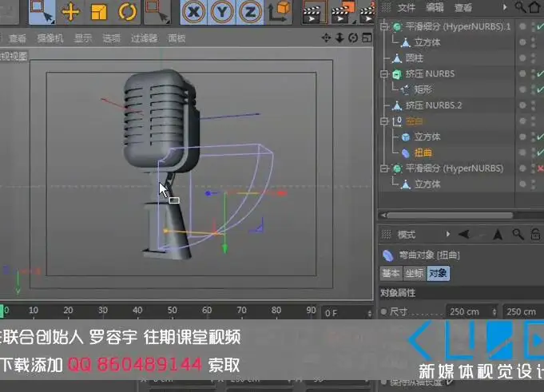Switch to the 基本 tab

391,273
